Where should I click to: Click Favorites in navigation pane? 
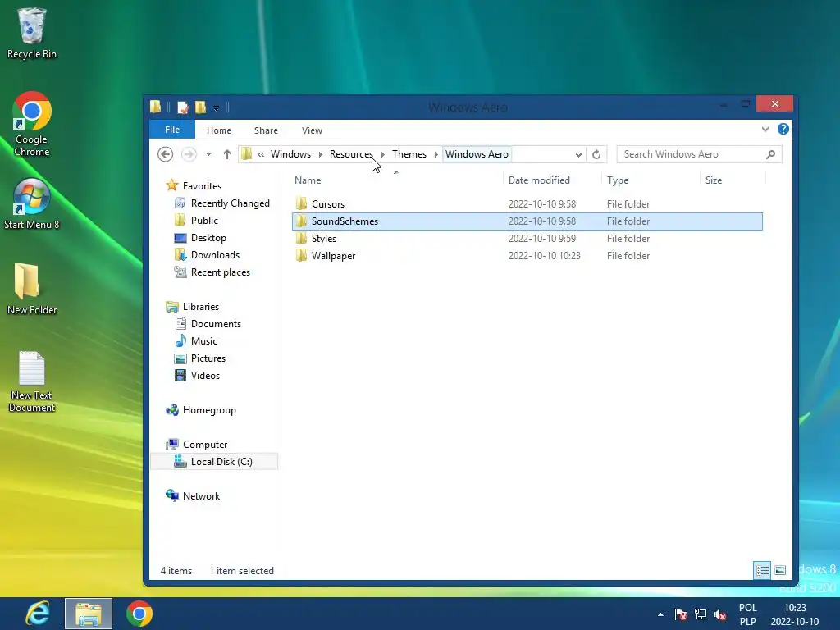202,186
